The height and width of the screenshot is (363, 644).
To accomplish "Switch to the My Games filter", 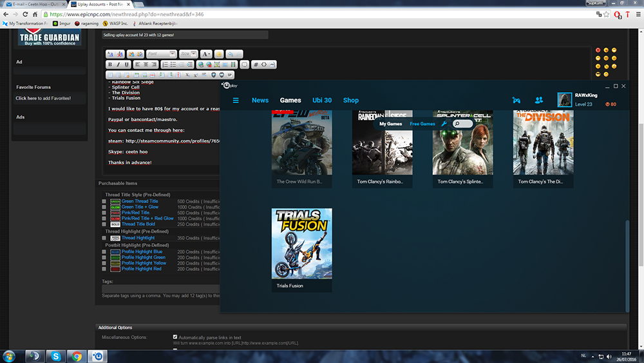I will tap(391, 124).
